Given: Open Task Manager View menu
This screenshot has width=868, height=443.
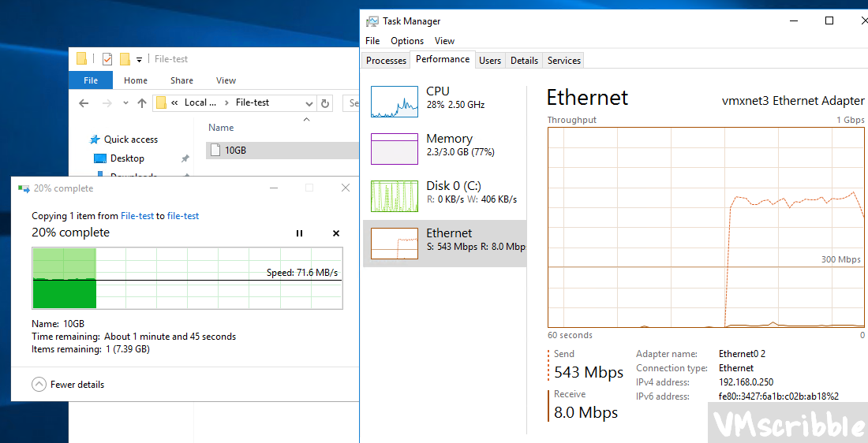Looking at the screenshot, I should tap(444, 41).
